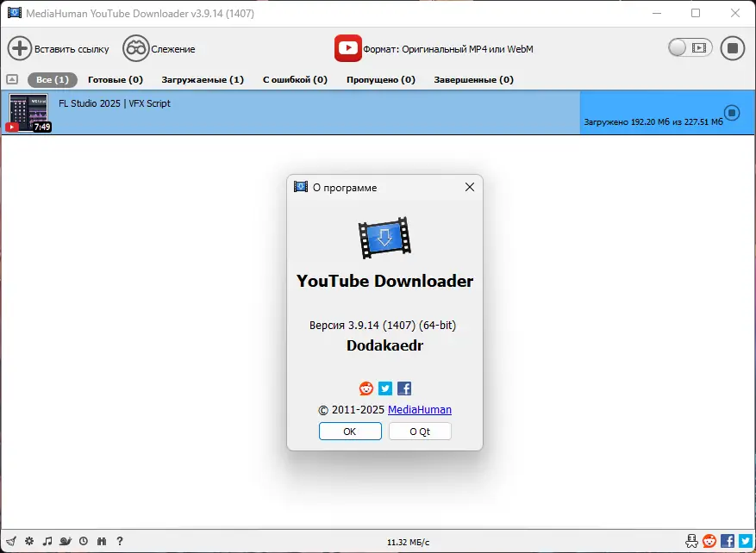Click the app icon in the main title bar
The height and width of the screenshot is (553, 756).
pos(15,13)
